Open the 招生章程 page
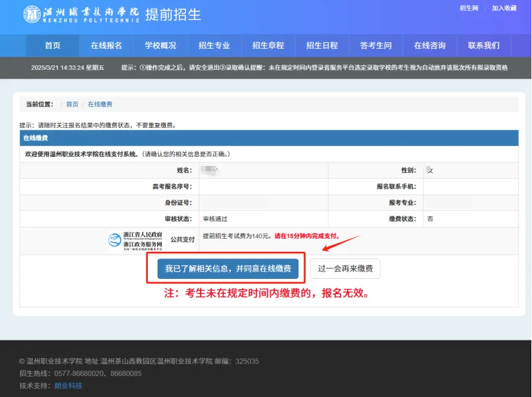 point(268,46)
